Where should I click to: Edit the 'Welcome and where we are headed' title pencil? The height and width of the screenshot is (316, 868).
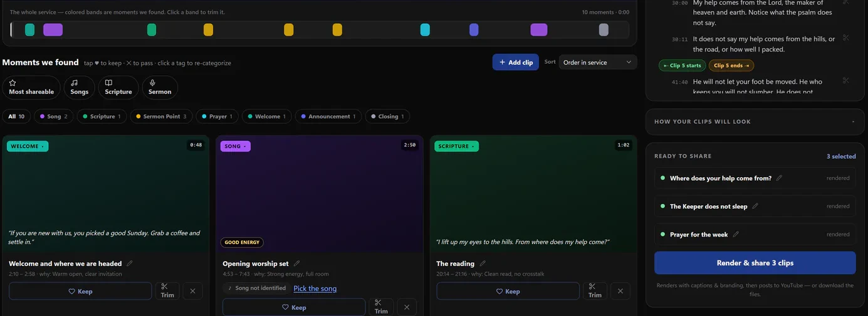[x=130, y=263]
